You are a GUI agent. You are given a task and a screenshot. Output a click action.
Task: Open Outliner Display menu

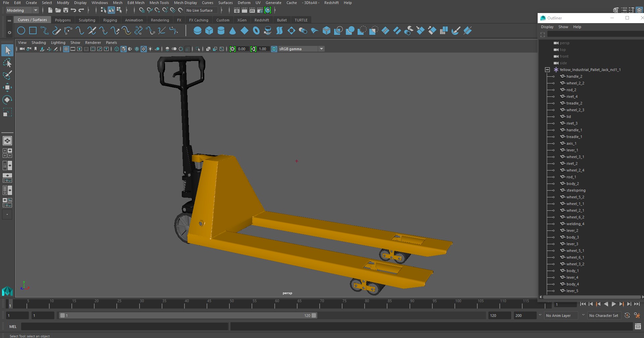[547, 27]
